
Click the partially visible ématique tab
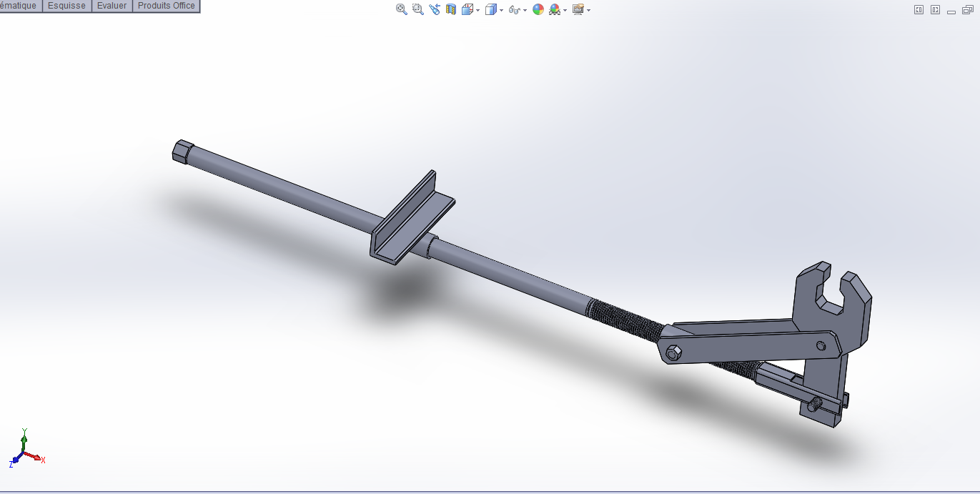[20, 6]
